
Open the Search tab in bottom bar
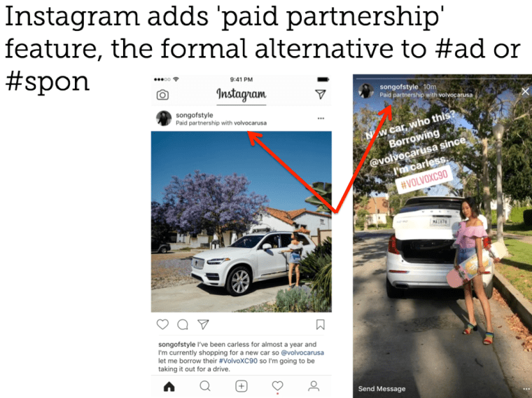pyautogui.click(x=205, y=386)
